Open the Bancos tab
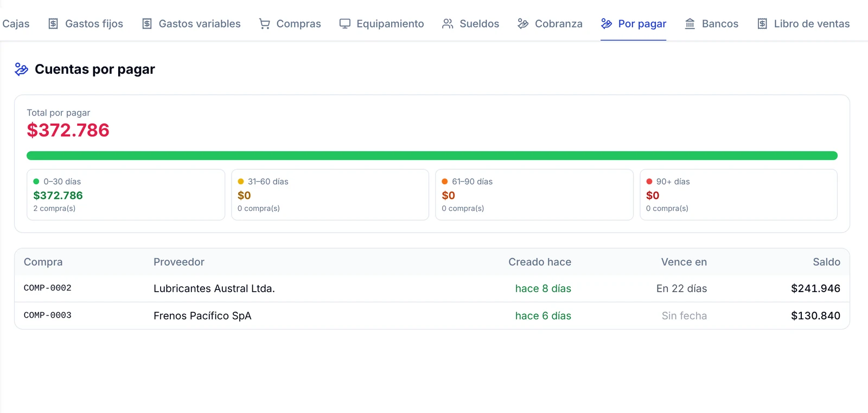The height and width of the screenshot is (413, 868). click(711, 24)
